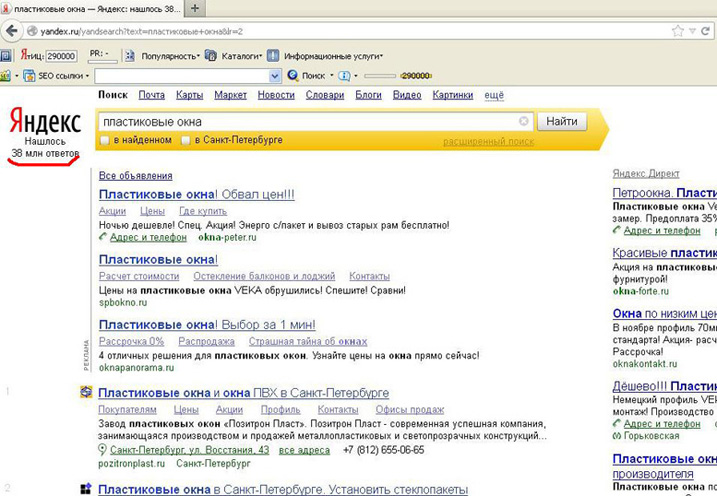Open a new tab with plus button
Screen dimensions: 717x496
pyautogui.click(x=195, y=8)
